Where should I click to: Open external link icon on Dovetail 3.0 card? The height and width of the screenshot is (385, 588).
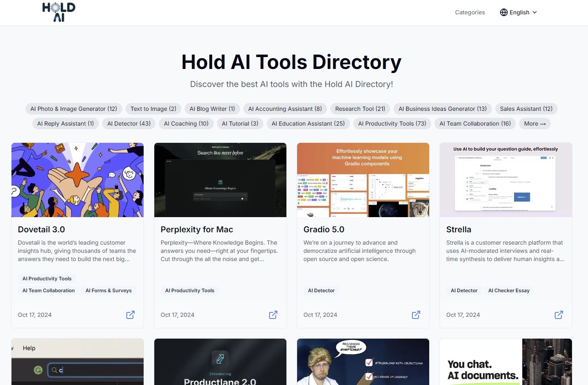coord(130,315)
